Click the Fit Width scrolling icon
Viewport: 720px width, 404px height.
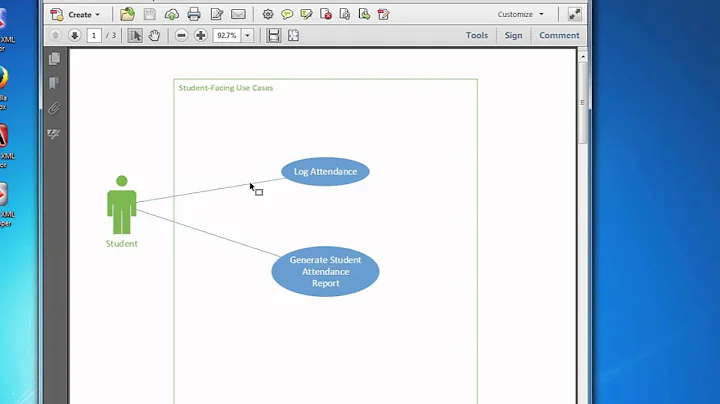click(x=274, y=35)
